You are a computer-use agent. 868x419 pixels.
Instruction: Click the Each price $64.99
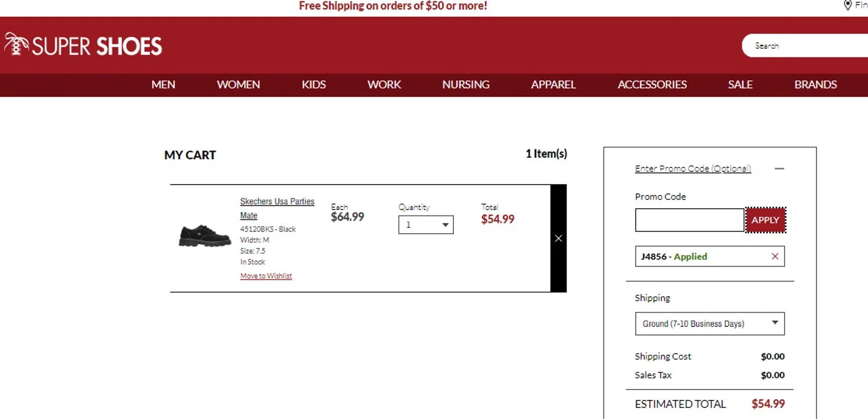point(347,217)
